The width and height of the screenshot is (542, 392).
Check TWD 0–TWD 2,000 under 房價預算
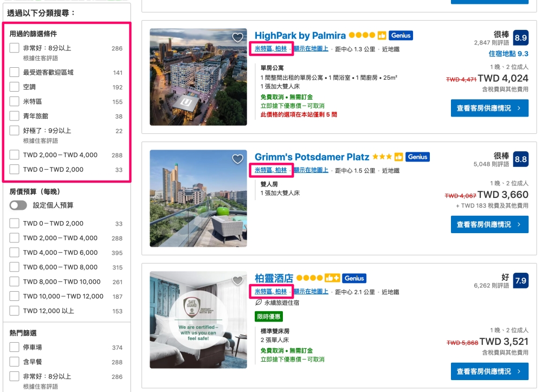coord(14,223)
